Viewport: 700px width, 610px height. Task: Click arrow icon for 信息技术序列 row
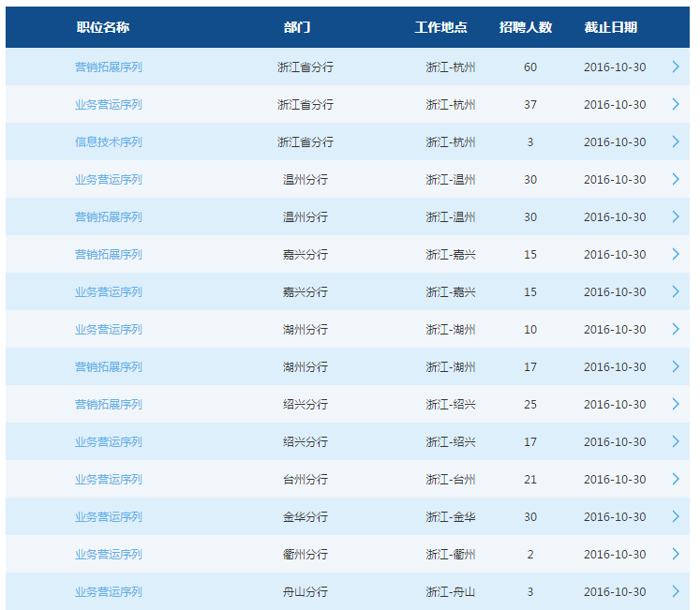[x=675, y=142]
